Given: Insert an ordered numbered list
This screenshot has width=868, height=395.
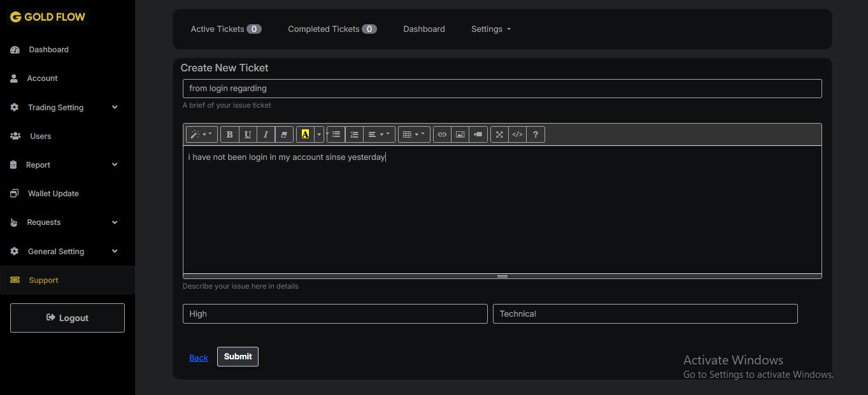Looking at the screenshot, I should tap(355, 134).
